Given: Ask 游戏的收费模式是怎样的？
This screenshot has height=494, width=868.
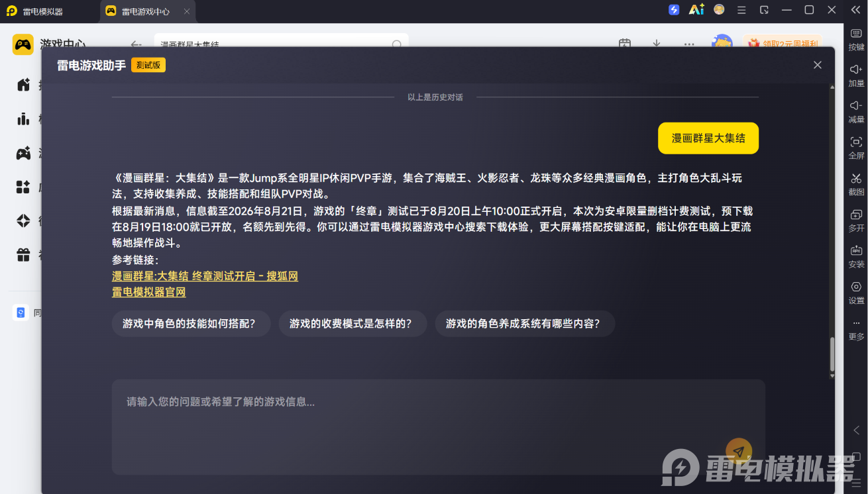Looking at the screenshot, I should click(x=353, y=324).
